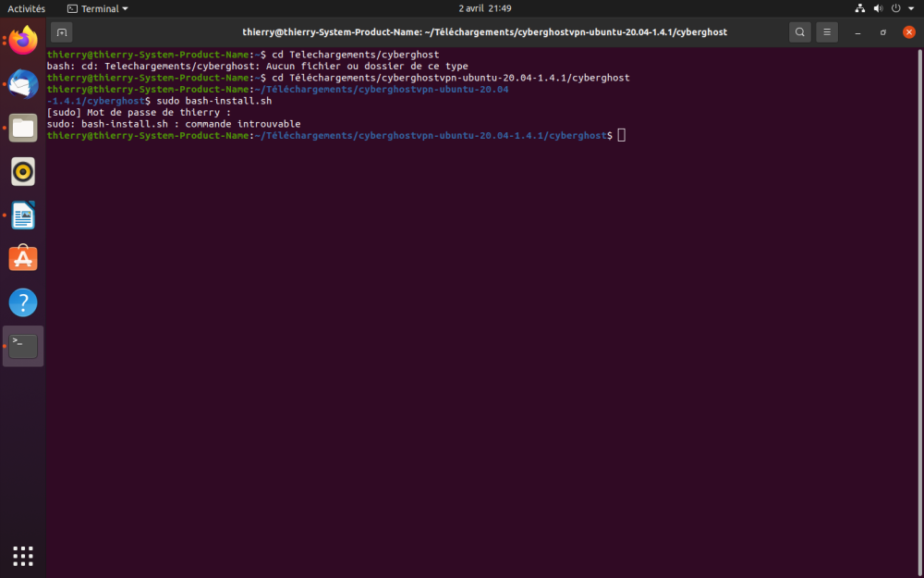Click the volume speaker icon in top bar

tap(878, 9)
